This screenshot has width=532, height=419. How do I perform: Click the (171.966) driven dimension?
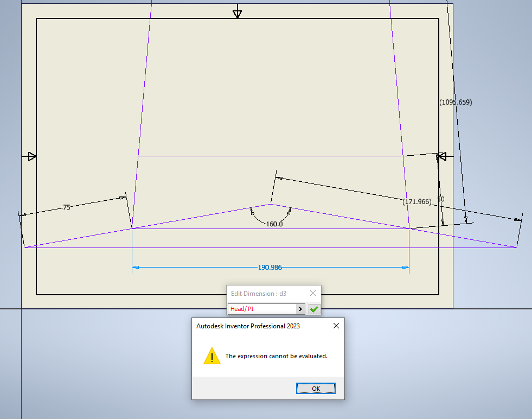click(x=416, y=201)
